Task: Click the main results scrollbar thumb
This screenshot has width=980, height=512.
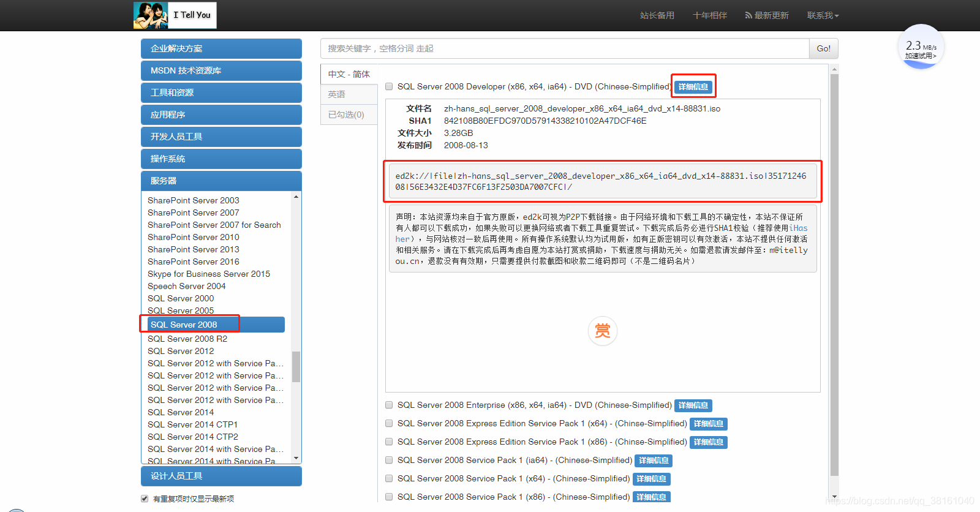Action: coord(834,274)
